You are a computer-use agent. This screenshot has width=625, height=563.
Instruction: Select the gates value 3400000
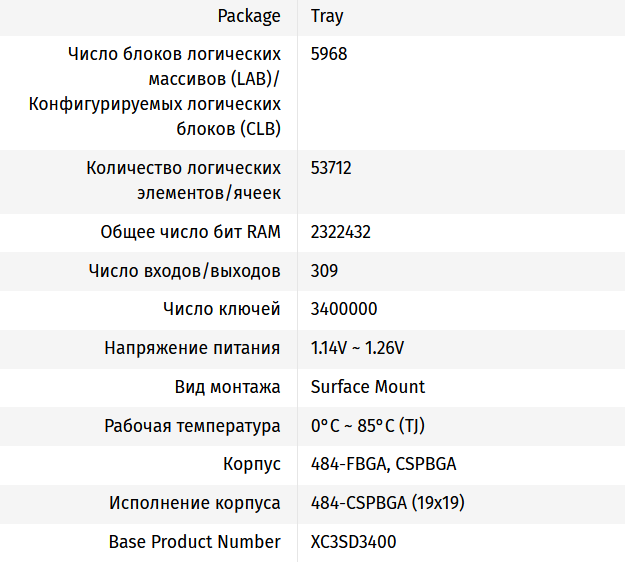click(344, 309)
